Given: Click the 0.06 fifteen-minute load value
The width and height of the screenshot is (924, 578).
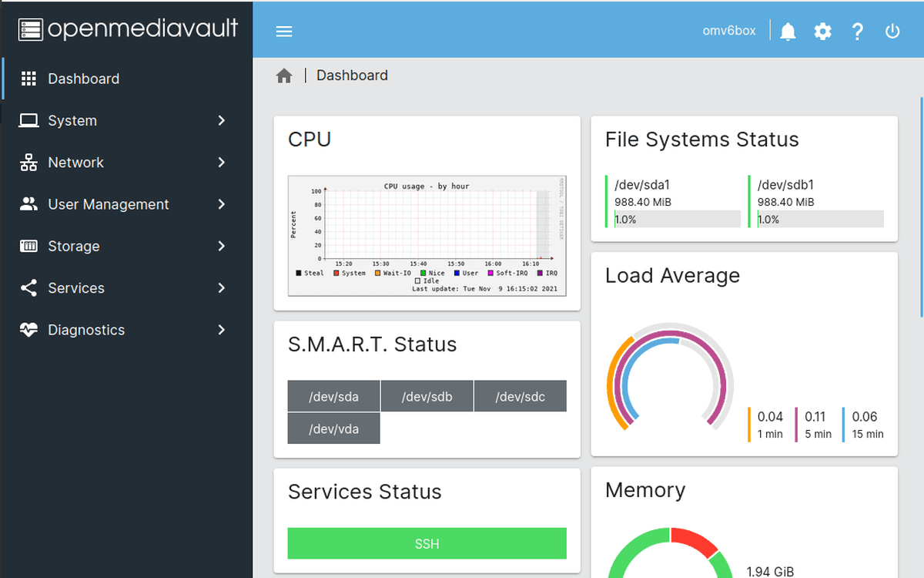Looking at the screenshot, I should coord(865,417).
